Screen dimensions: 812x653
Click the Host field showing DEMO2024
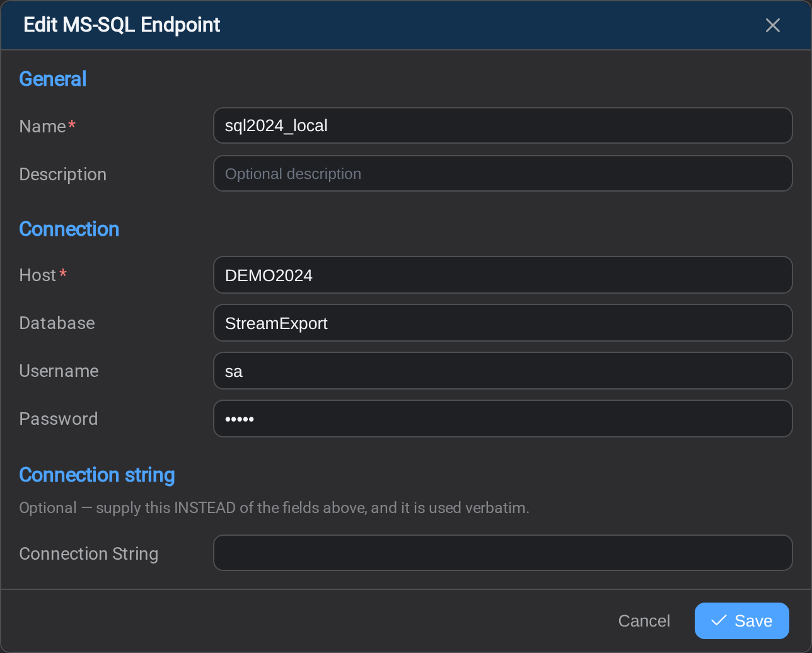(502, 275)
